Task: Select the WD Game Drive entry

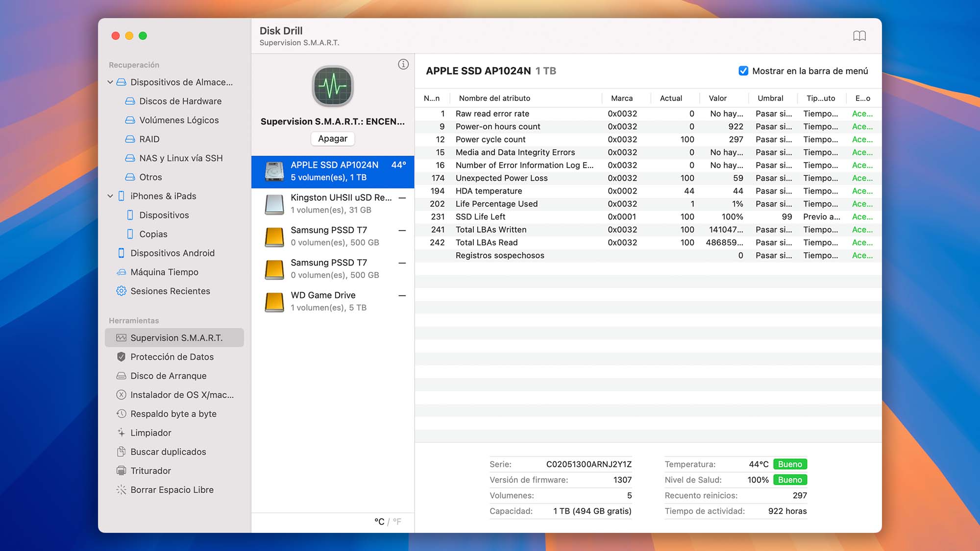Action: (x=333, y=302)
